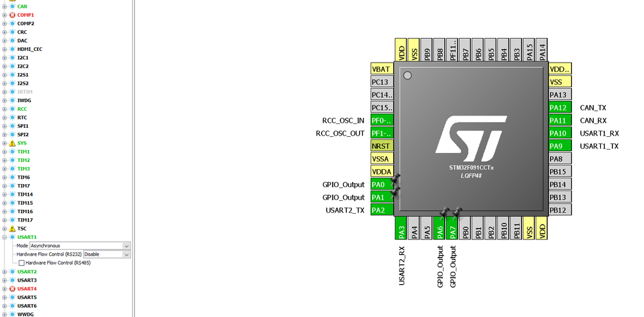Viewport: 644px width, 317px height.
Task: Click pin PA3 assigned to USART2_RX
Action: tap(401, 228)
